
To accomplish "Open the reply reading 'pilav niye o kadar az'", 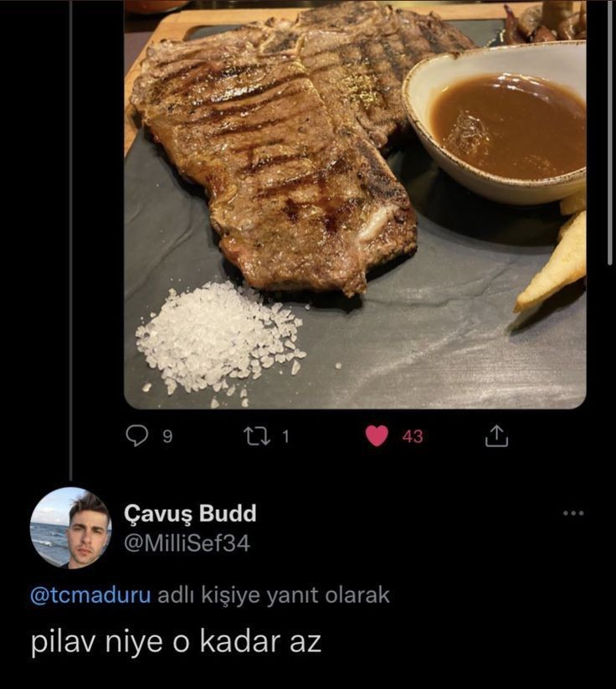I will [x=177, y=642].
